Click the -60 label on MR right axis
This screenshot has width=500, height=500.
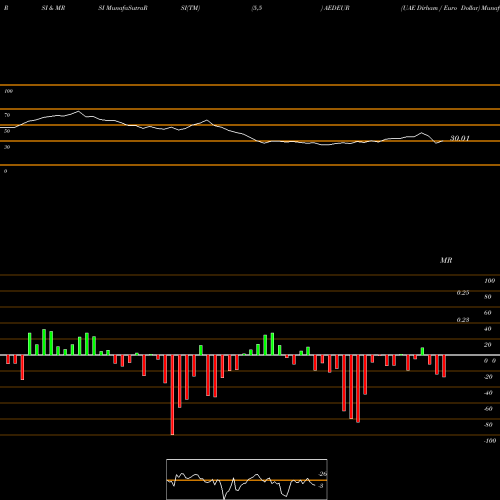point(488,409)
